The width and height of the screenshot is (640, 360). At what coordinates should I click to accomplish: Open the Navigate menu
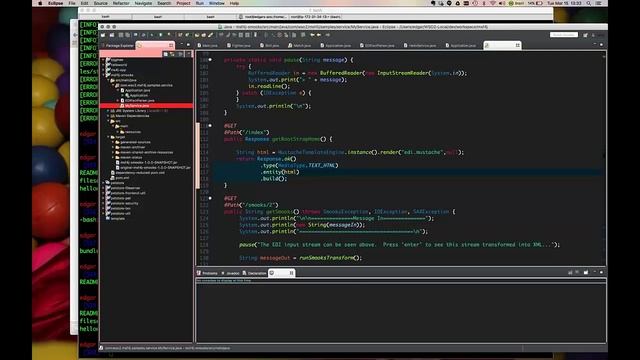point(143,3)
